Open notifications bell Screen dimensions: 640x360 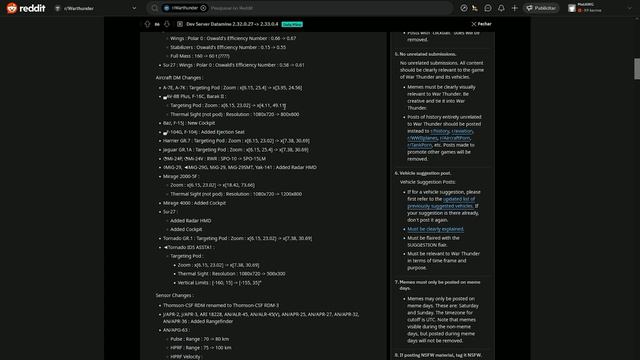pyautogui.click(x=501, y=8)
